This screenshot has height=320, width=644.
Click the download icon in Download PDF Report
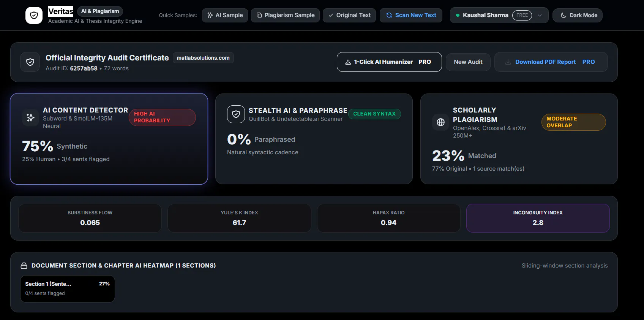click(x=508, y=62)
